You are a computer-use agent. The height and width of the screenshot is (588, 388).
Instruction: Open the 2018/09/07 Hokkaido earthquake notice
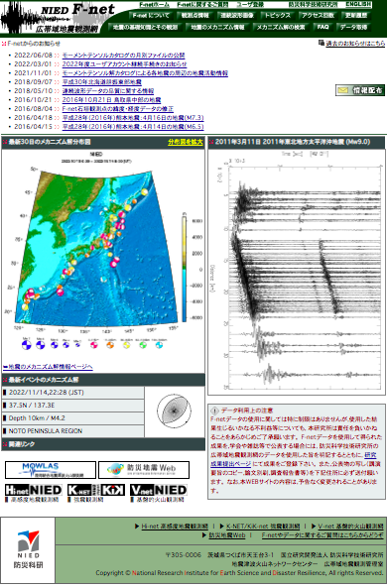coord(101,82)
